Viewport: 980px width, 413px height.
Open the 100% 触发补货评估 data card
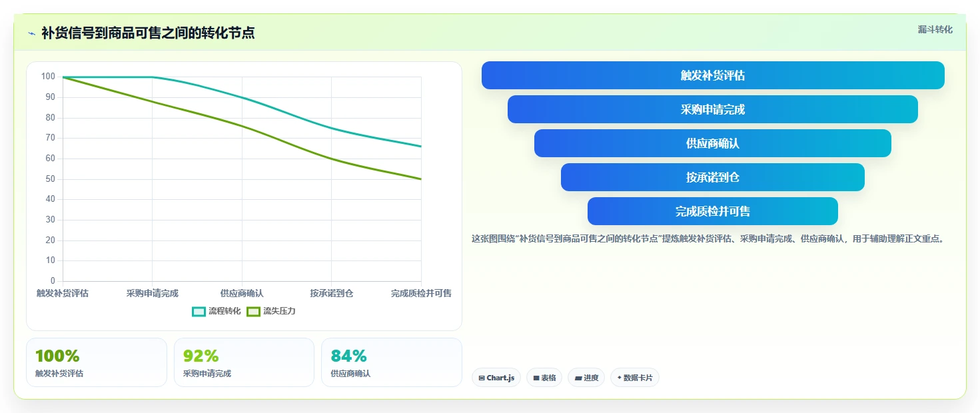tap(97, 362)
